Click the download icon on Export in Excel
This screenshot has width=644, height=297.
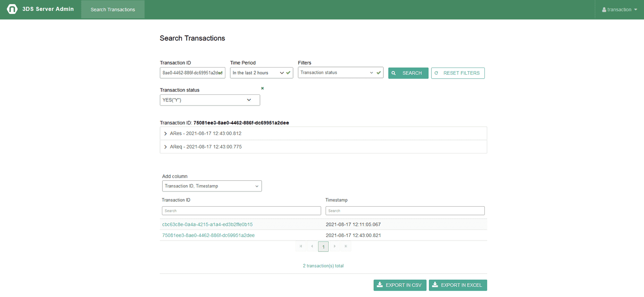435,285
